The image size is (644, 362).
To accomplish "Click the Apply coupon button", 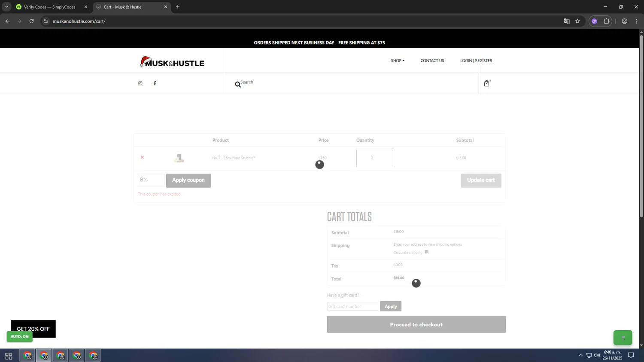I will click(x=188, y=180).
